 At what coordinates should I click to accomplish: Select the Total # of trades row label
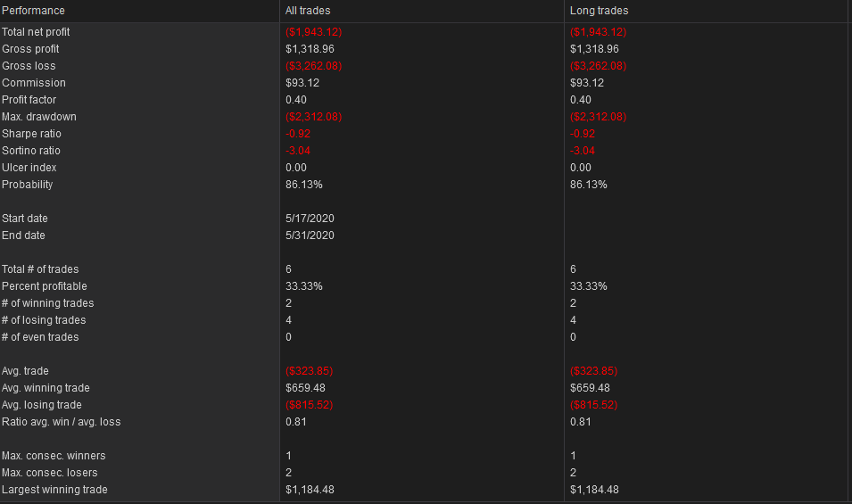coord(40,269)
